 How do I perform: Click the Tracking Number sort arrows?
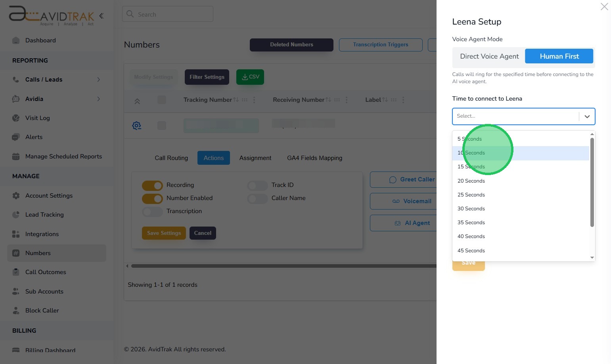[236, 100]
